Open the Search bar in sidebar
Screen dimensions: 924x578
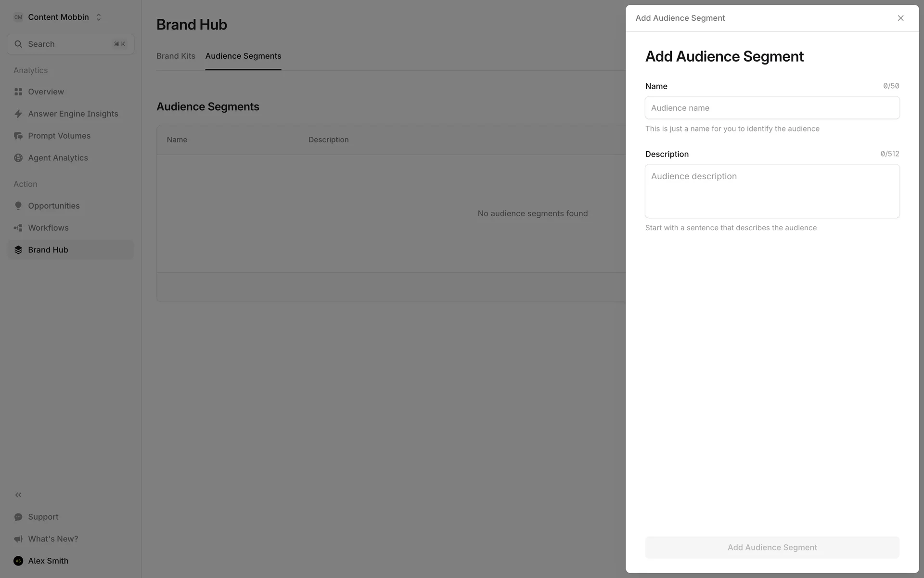70,44
